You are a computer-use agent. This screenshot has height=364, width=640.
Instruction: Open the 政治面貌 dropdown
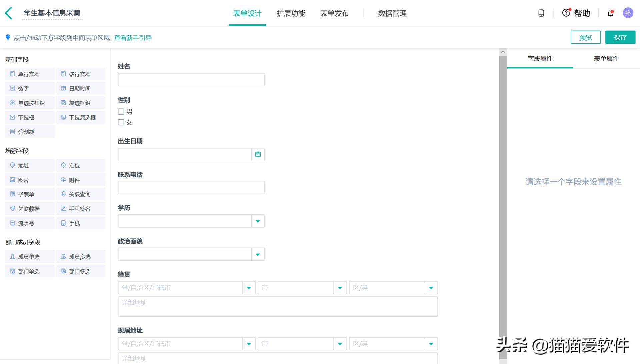click(x=257, y=254)
